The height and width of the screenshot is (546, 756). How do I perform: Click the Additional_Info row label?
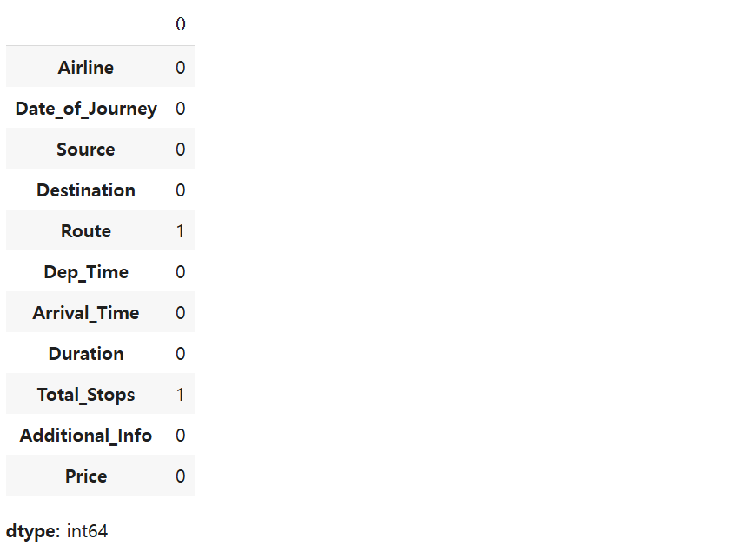[x=86, y=436]
